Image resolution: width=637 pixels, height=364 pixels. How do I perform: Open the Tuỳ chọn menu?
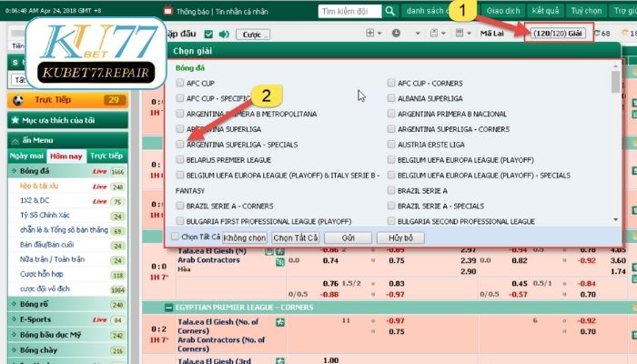click(586, 11)
